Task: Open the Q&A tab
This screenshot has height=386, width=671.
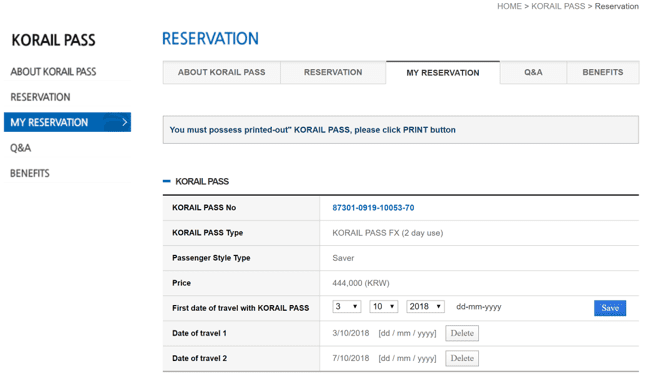Action: tap(533, 72)
